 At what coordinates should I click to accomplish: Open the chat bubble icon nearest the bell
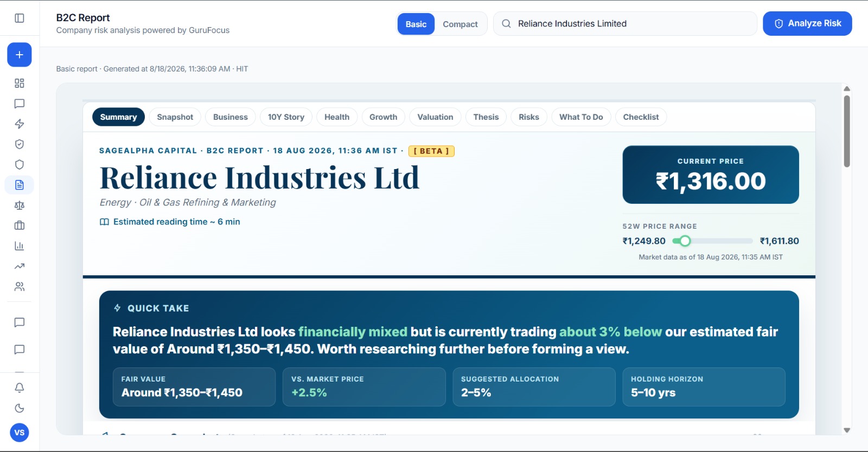click(x=20, y=350)
